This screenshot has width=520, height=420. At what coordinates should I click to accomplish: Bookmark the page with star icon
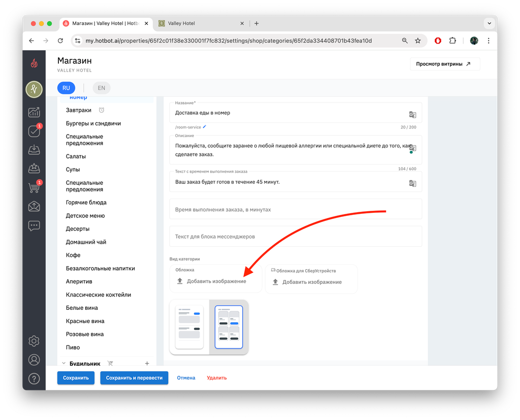[418, 41]
